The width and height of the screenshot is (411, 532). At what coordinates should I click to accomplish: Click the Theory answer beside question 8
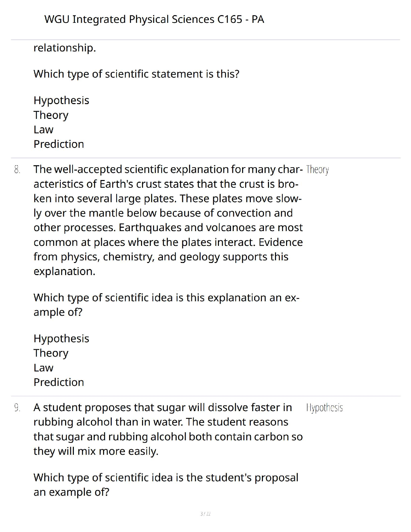pyautogui.click(x=318, y=170)
